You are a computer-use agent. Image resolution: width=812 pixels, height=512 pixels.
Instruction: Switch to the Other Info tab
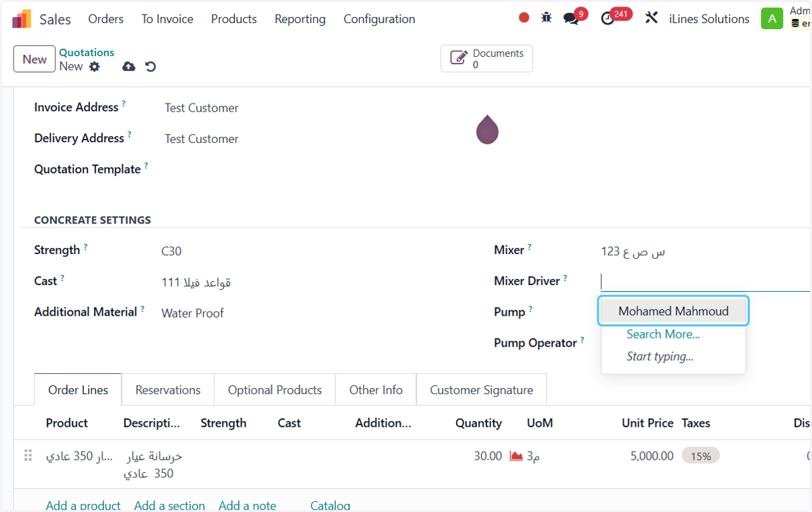376,390
